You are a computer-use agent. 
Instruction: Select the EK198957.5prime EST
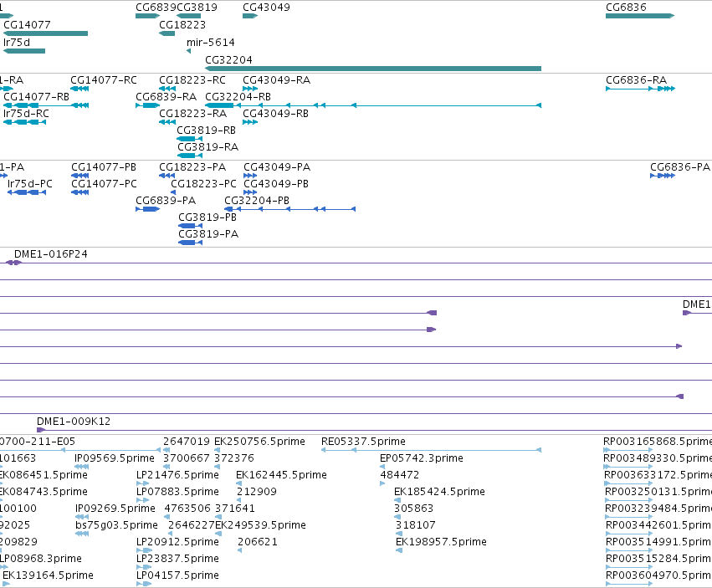point(399,550)
